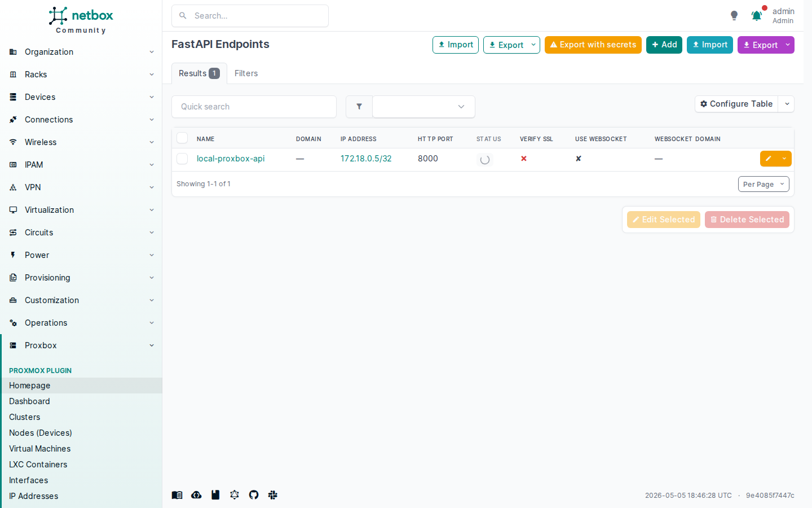Select the Operations gears icon
Image resolution: width=812 pixels, height=508 pixels.
pyautogui.click(x=13, y=323)
